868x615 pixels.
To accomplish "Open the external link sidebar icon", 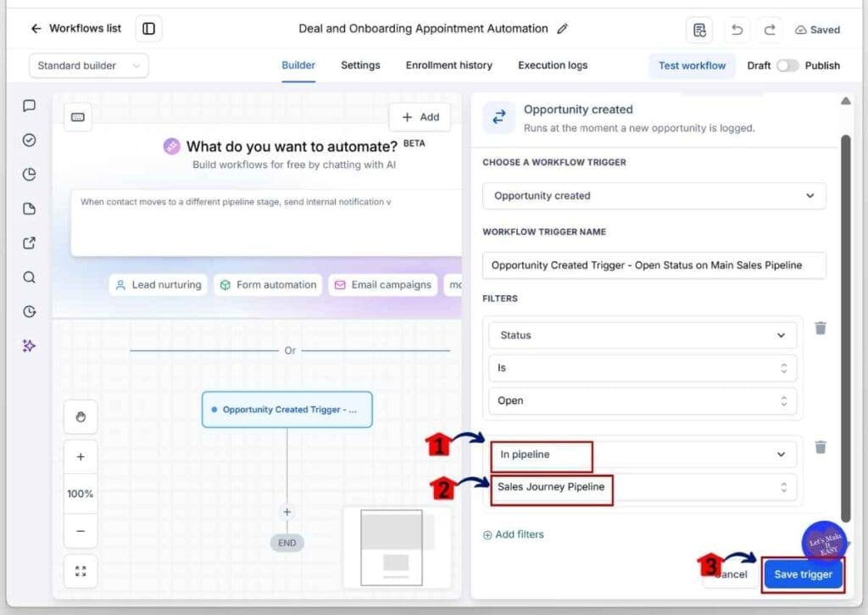I will [30, 243].
